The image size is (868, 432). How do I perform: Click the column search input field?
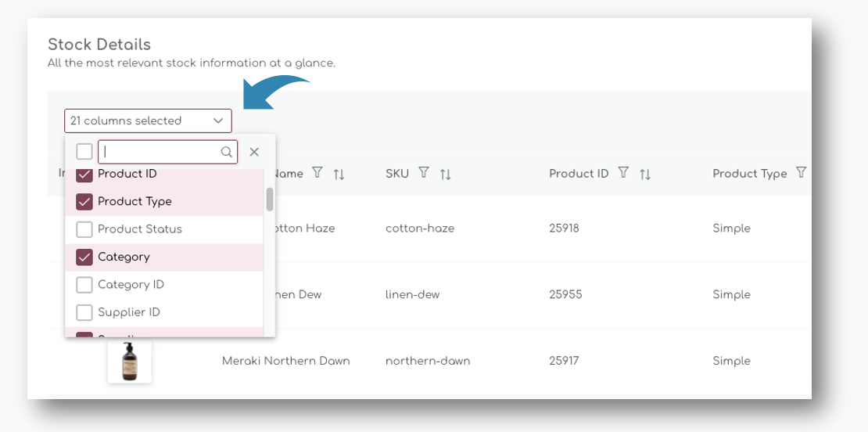tap(160, 152)
